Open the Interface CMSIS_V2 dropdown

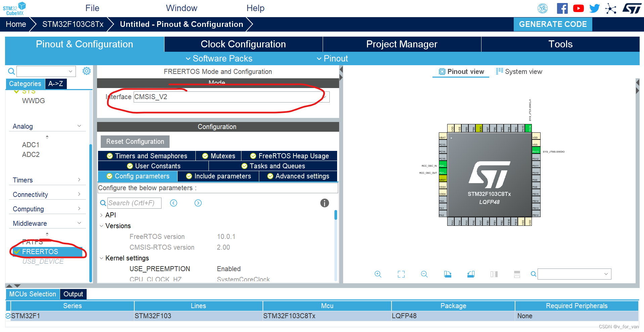231,97
